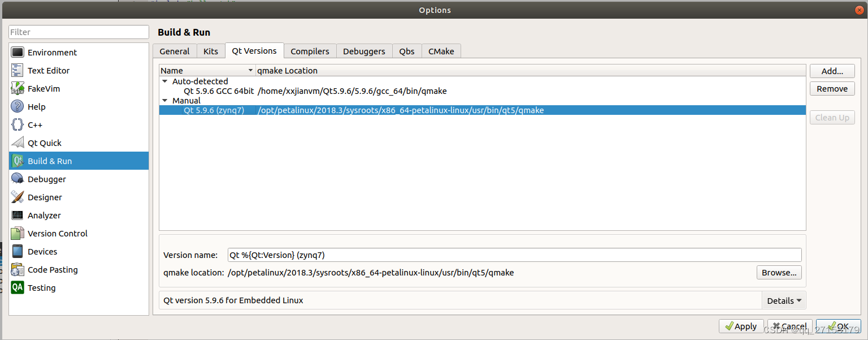Switch to the Compilers tab
Screen dimensions: 868x340
coord(310,51)
